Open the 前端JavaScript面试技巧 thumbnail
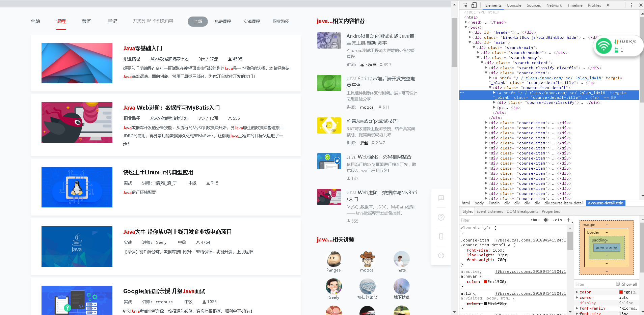 (x=329, y=125)
